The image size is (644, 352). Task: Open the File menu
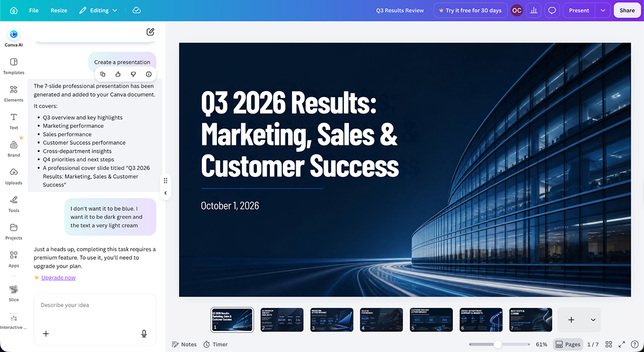(34, 10)
